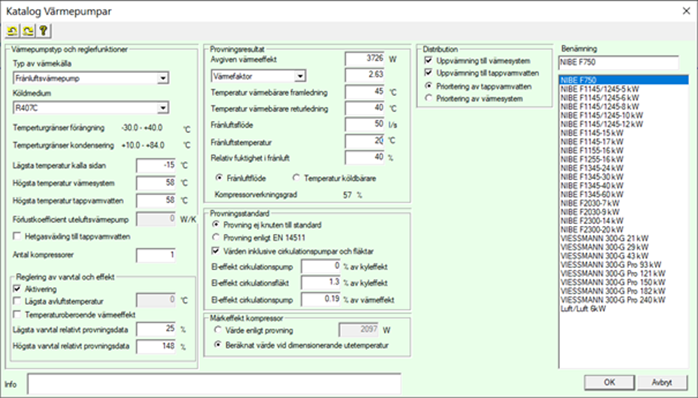Select VIESSMANN 300-G 43 kW entry

[x=623, y=256]
